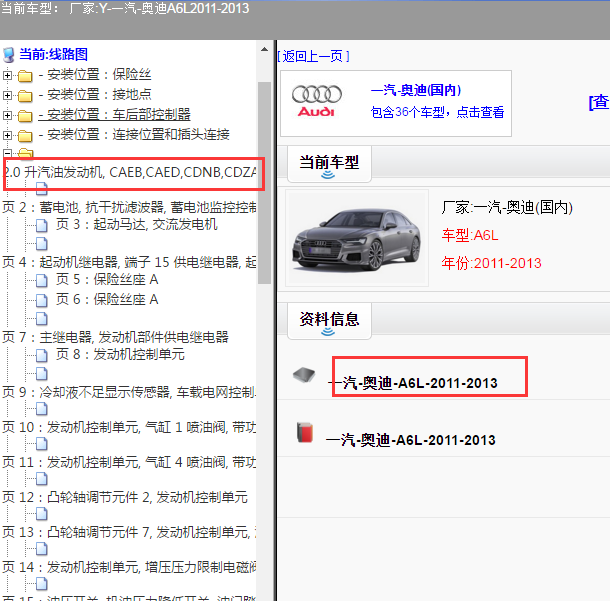This screenshot has width=610, height=601.
Task: Open folder icon for 安装位置：接地点
Action: [x=25, y=95]
